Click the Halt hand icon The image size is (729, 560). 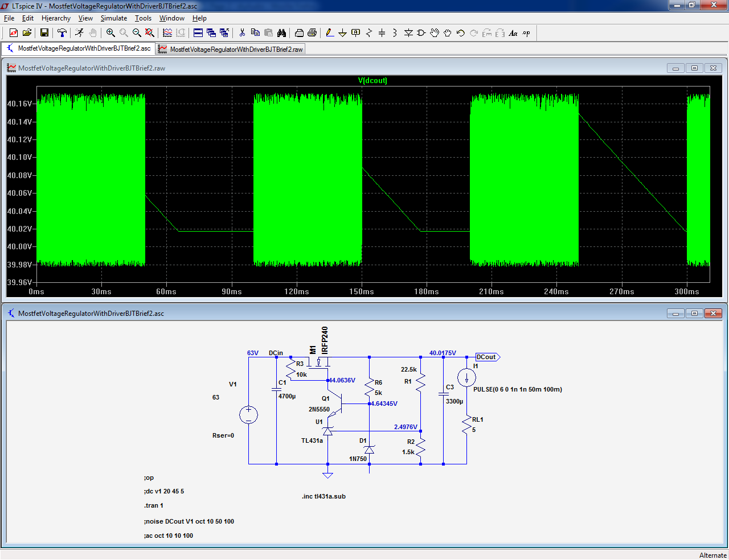click(x=92, y=33)
